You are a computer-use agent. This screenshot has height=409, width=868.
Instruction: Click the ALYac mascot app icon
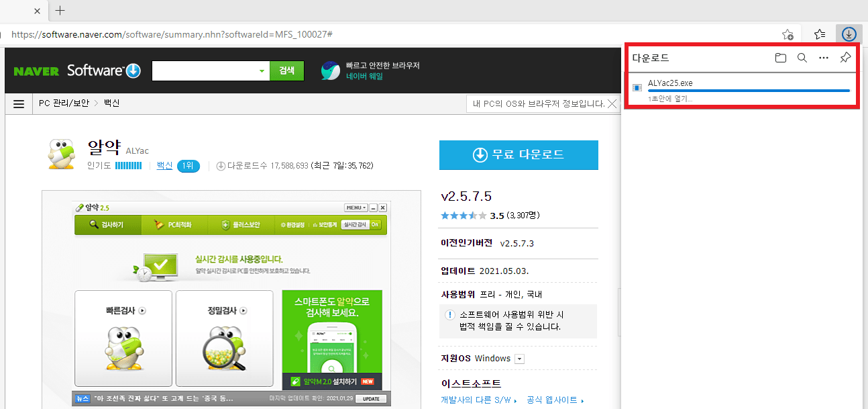coord(62,154)
